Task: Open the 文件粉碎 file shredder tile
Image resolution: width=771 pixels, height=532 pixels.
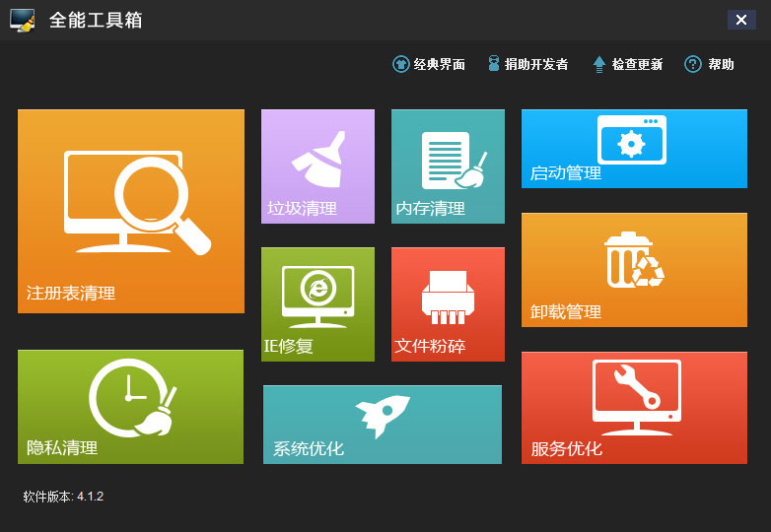Action: [448, 304]
